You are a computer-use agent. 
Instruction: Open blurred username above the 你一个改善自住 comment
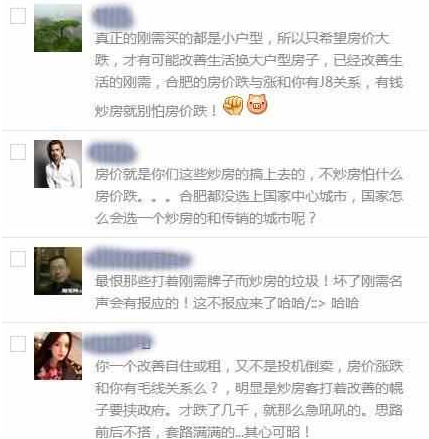click(x=118, y=343)
